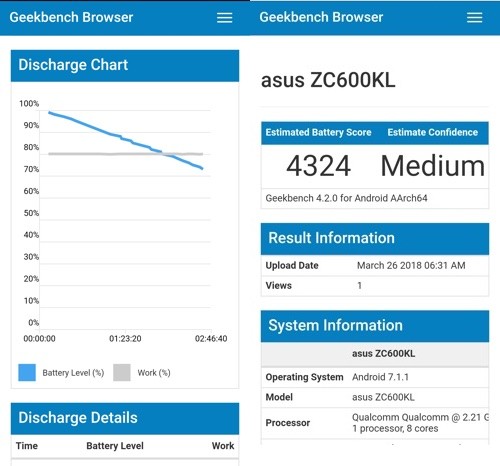The height and width of the screenshot is (466, 500).
Task: Click the Views label
Action: [x=278, y=285]
